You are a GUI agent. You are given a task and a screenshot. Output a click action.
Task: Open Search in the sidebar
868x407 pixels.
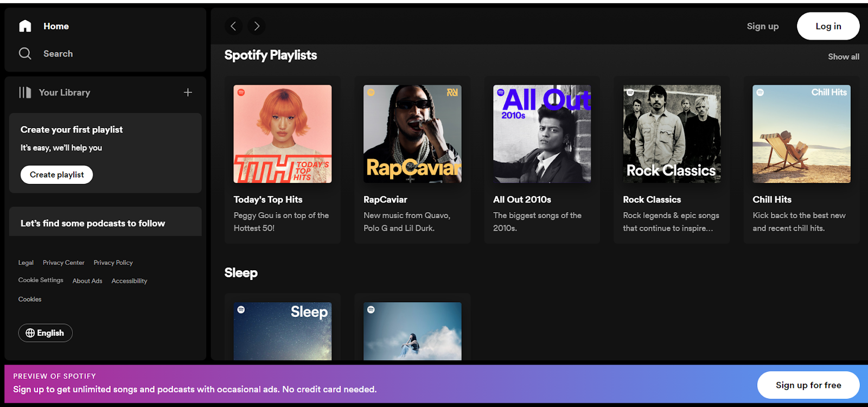(58, 54)
